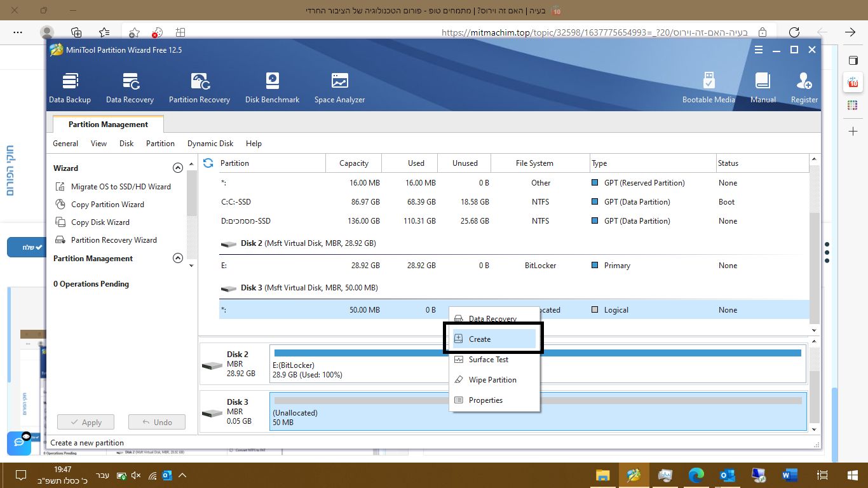This screenshot has width=868, height=488.
Task: Choose Properties in the context menu
Action: click(x=494, y=400)
